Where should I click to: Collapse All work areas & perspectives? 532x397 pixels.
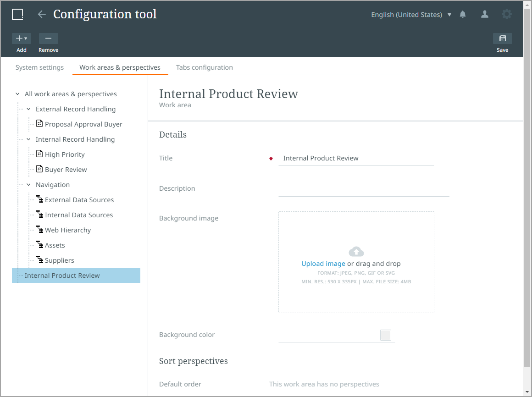pos(17,94)
